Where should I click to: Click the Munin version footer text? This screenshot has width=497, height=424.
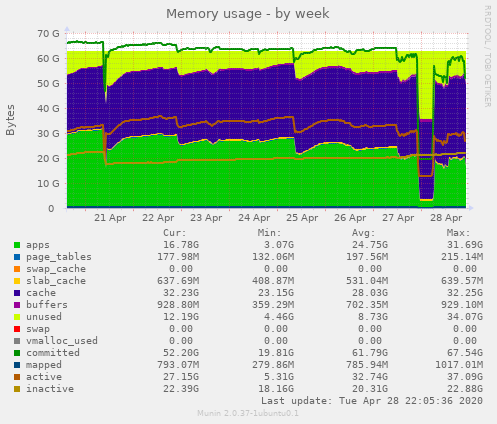(x=248, y=414)
